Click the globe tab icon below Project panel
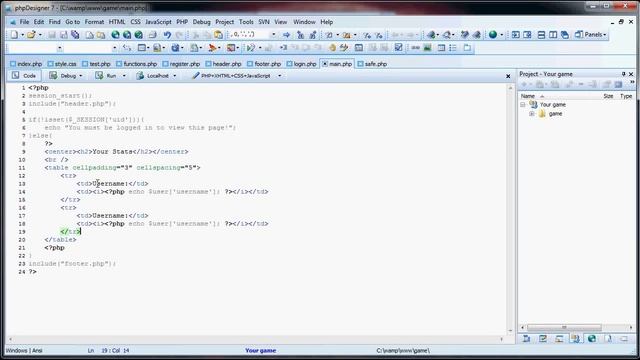Screen dimensions: 640x360 (591, 339)
